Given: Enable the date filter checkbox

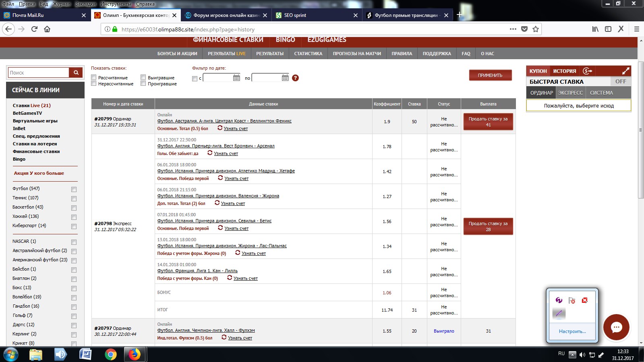Looking at the screenshot, I should coord(195,79).
